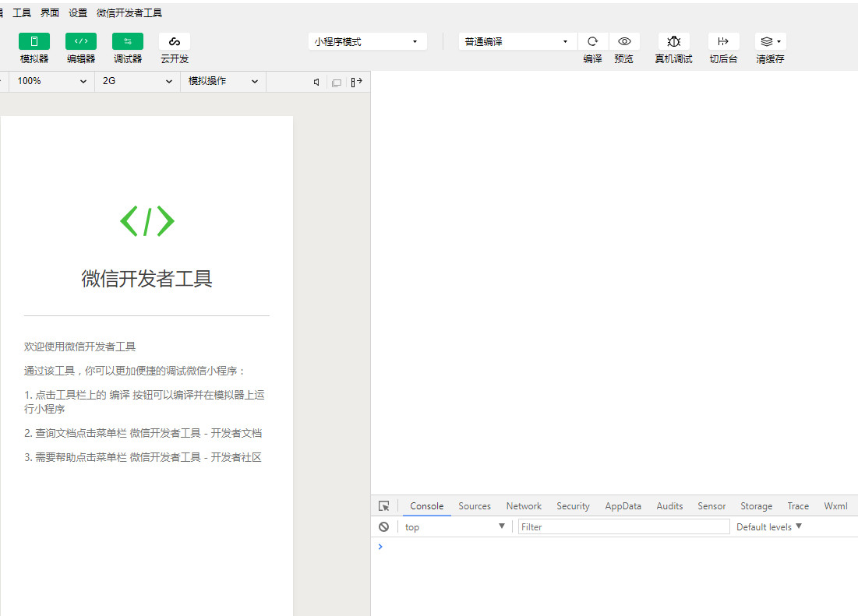Switch to the Trace tab
The width and height of the screenshot is (858, 616).
pos(798,506)
